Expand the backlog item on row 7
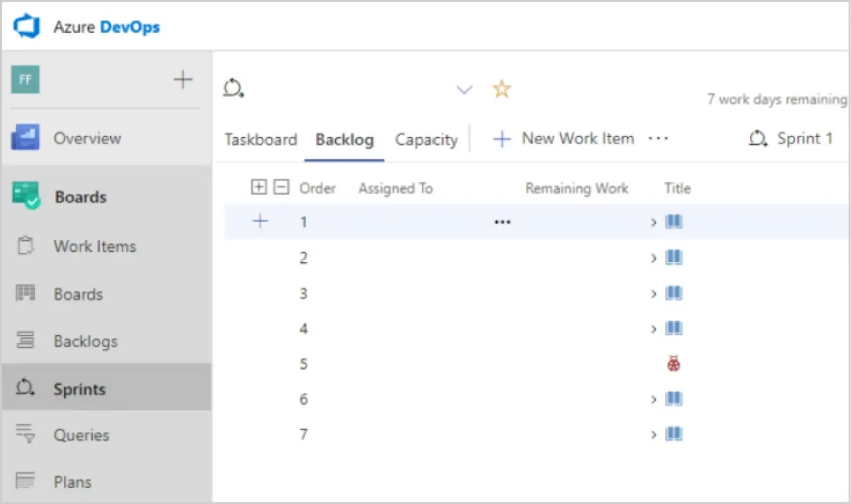The image size is (851, 504). 653,434
